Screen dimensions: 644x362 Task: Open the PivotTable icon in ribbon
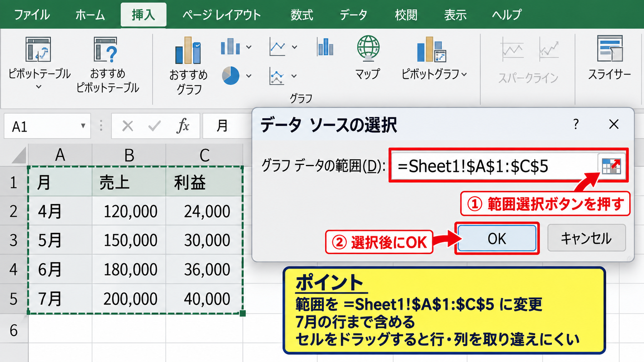pyautogui.click(x=39, y=49)
